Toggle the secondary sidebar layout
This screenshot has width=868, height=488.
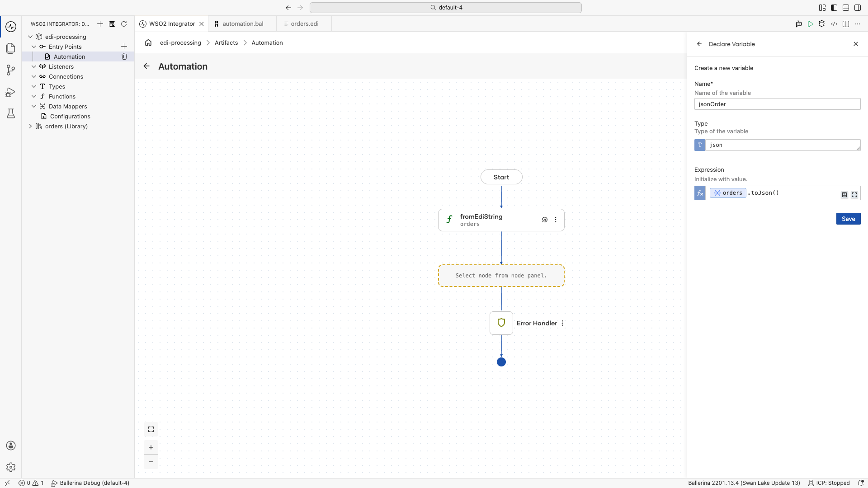[x=858, y=8]
